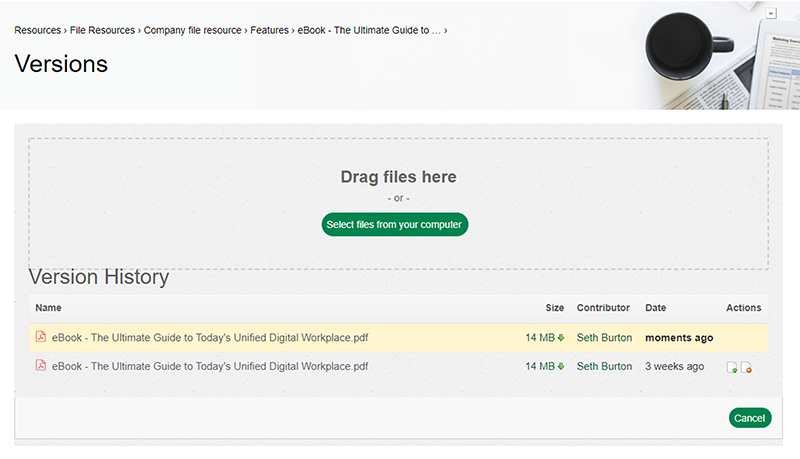
Task: Click the 14 MB size of newest version
Action: (x=539, y=338)
